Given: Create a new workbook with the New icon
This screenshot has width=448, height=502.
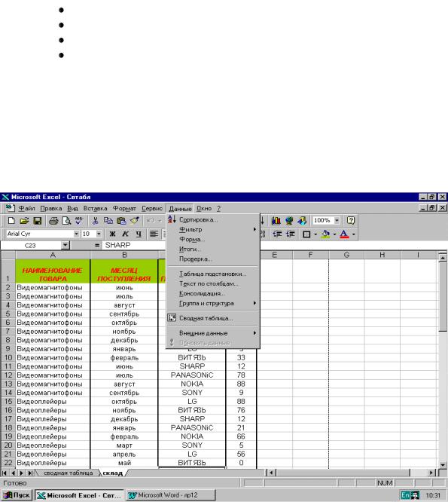Looking at the screenshot, I should (11, 221).
